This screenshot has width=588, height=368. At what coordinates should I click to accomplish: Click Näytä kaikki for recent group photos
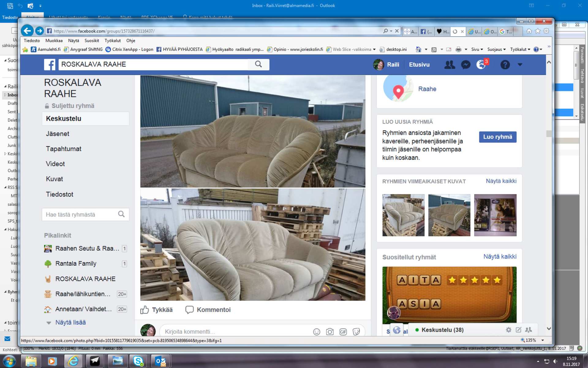point(501,181)
